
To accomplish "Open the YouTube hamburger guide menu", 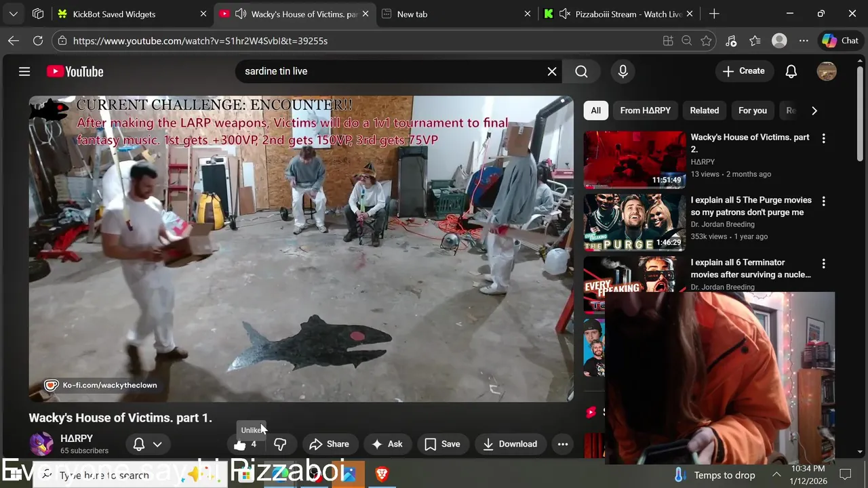I will tap(24, 71).
